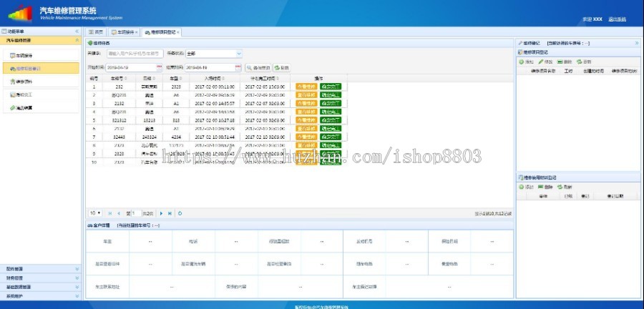Switch to the 车辆接待 tab
644x309 pixels.
click(x=123, y=32)
